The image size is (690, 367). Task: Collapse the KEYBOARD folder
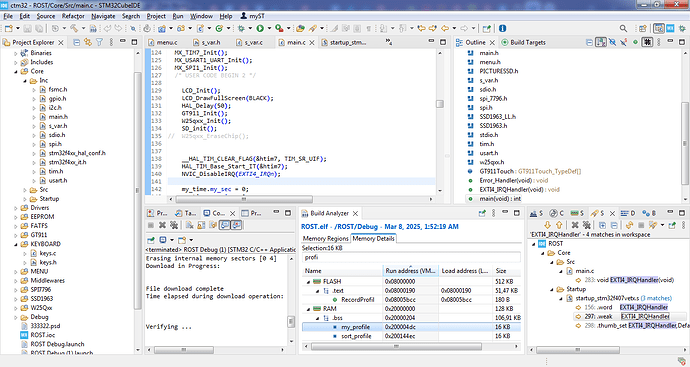[16, 244]
